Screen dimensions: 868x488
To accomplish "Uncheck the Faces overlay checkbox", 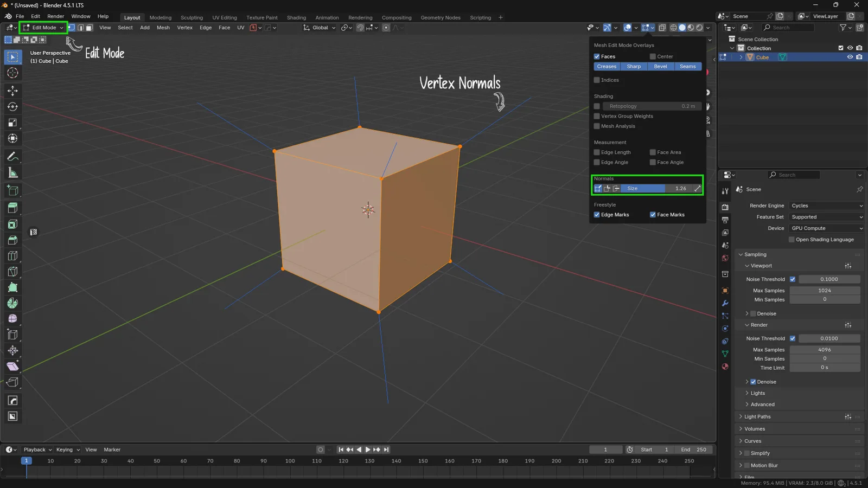I will pyautogui.click(x=597, y=56).
